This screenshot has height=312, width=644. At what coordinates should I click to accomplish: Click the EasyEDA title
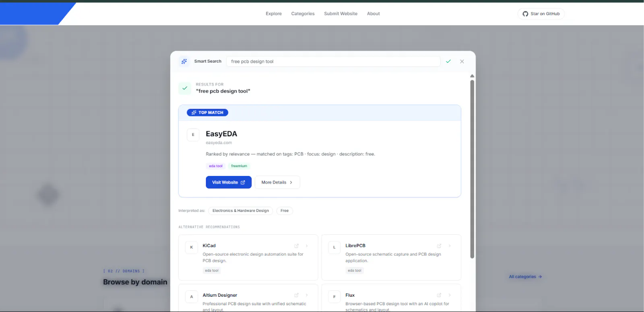point(221,134)
